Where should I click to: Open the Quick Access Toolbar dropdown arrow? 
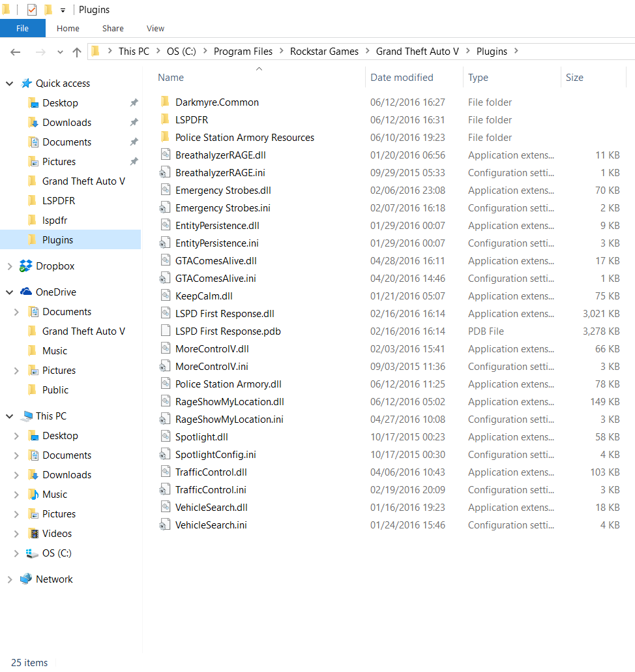pos(63,10)
